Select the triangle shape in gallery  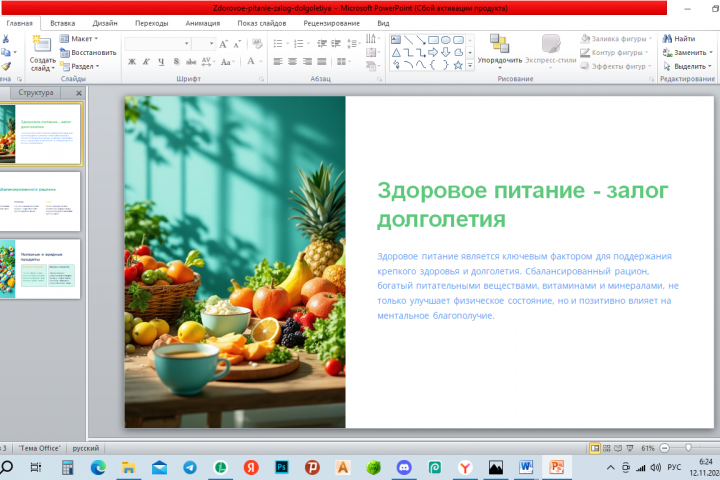[396, 52]
